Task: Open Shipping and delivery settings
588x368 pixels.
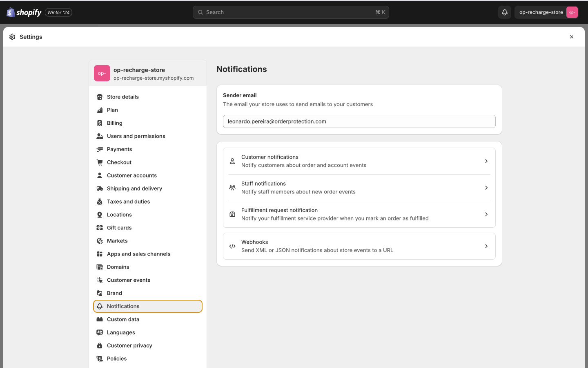Action: click(x=148, y=188)
